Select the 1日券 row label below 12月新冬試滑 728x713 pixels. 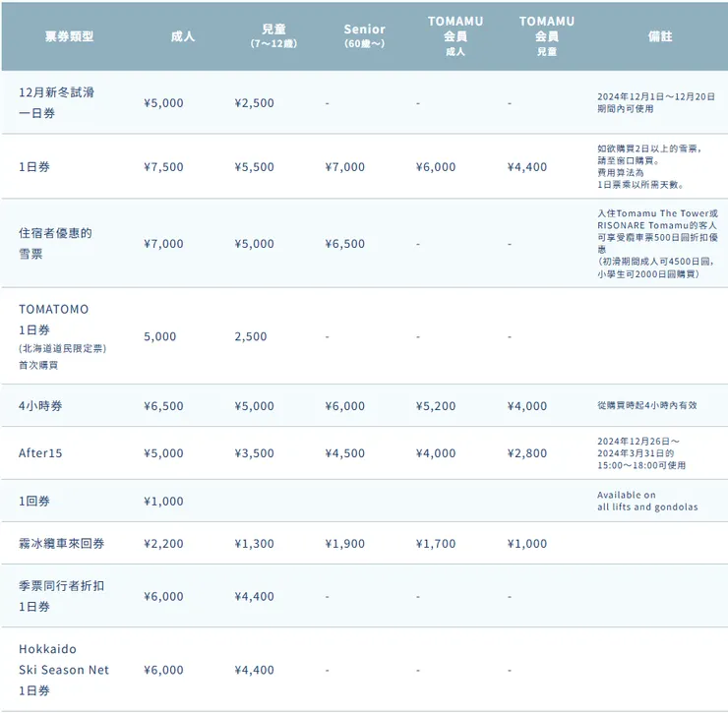tap(33, 167)
